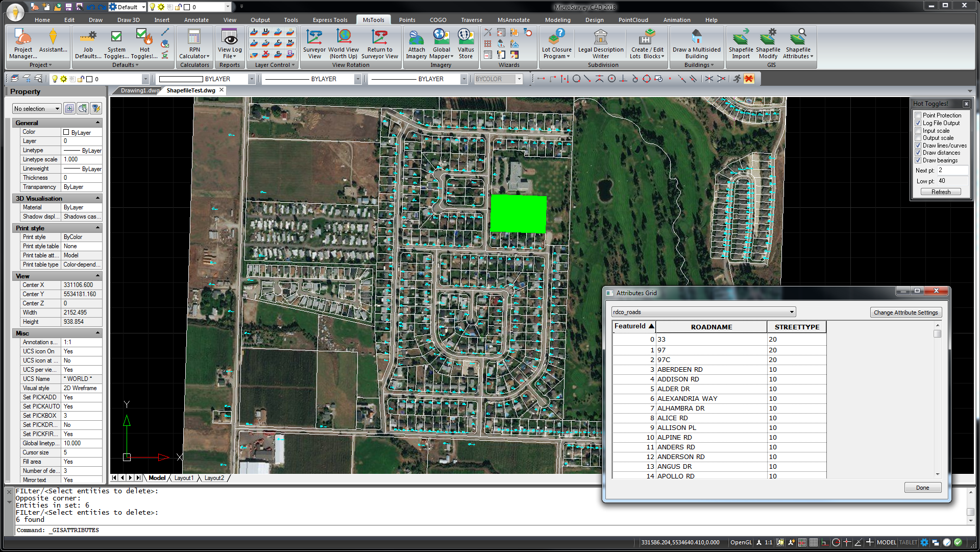Open the Shapefile Modify tool
The height and width of the screenshot is (552, 980).
click(768, 43)
